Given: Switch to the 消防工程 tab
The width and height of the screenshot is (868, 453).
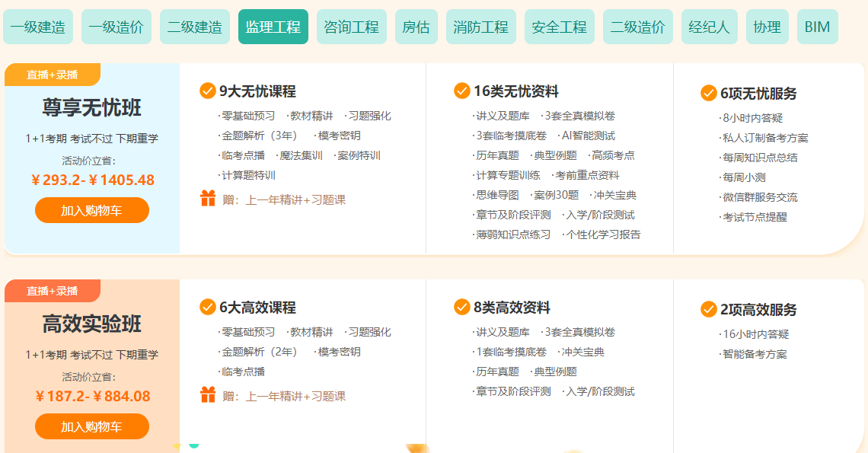Looking at the screenshot, I should (x=480, y=27).
